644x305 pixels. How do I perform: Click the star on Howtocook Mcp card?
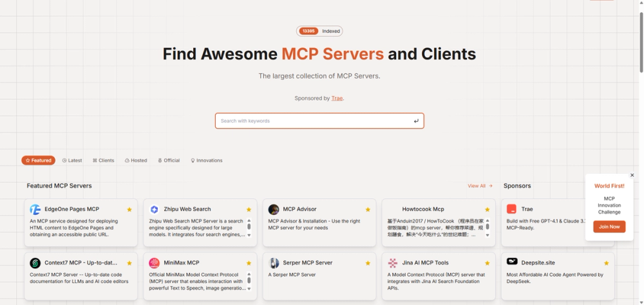coord(487,209)
